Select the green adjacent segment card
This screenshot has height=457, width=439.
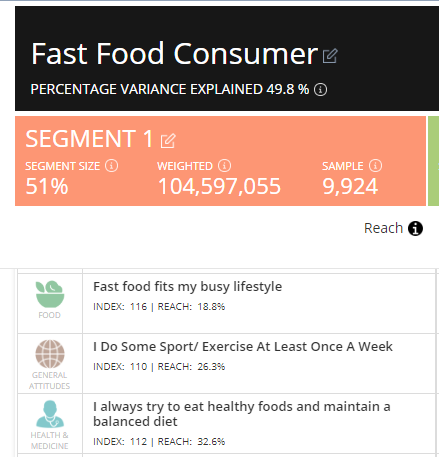433,161
